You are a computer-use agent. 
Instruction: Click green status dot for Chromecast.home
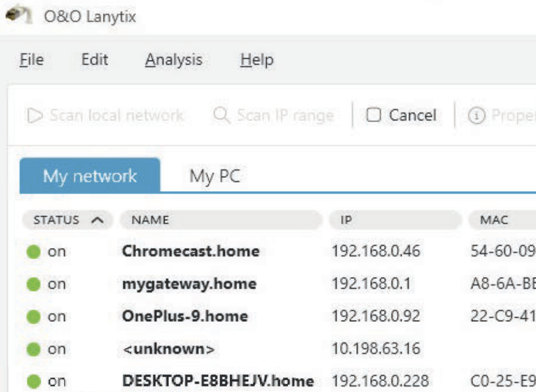coord(33,252)
